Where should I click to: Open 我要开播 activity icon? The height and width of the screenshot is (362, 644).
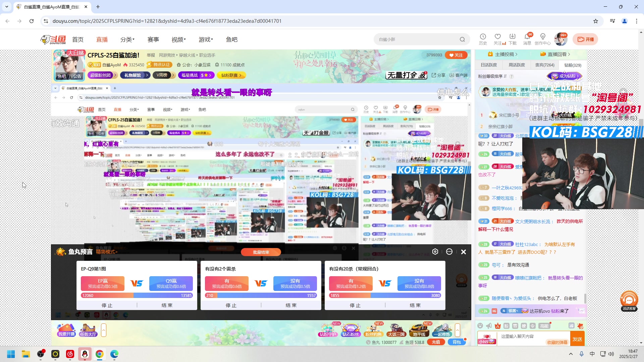click(66, 330)
